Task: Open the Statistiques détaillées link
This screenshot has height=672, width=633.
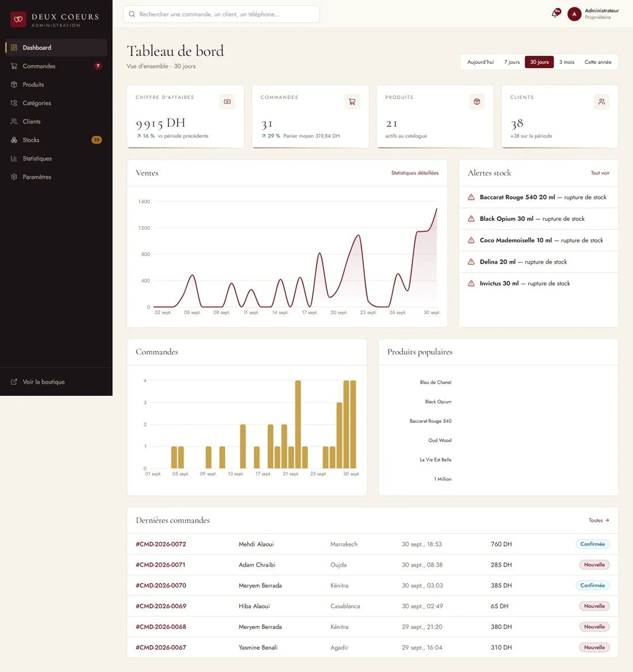Action: (414, 173)
